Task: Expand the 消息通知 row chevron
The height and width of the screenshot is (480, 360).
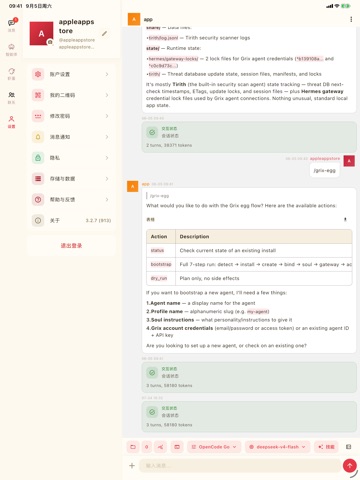Action: click(107, 137)
